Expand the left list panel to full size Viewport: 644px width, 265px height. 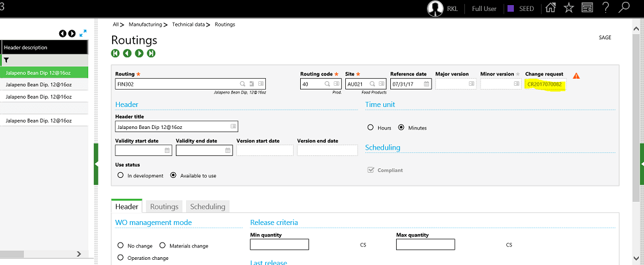(x=83, y=34)
